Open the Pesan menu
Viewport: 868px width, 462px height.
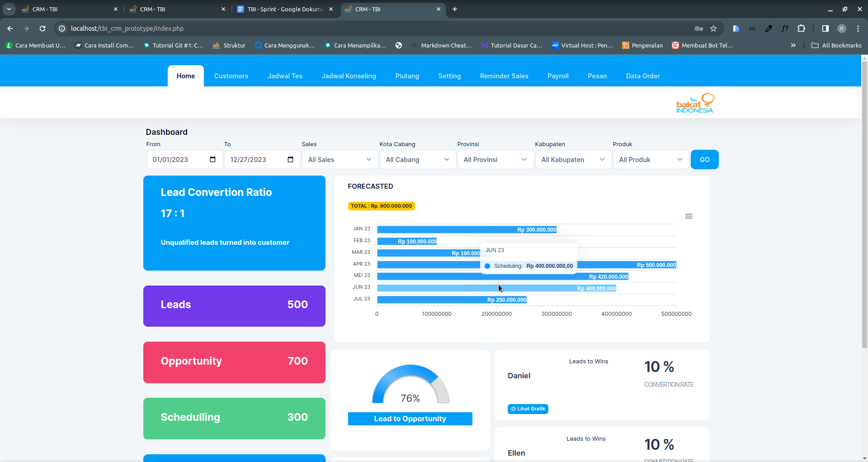pos(597,76)
